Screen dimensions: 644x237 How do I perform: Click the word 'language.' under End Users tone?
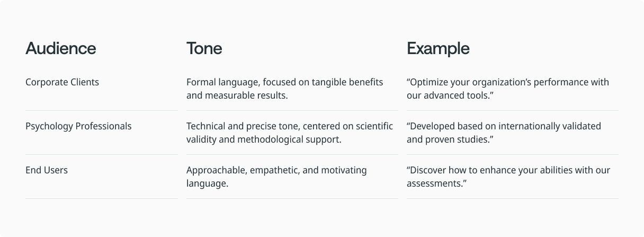[x=207, y=184]
